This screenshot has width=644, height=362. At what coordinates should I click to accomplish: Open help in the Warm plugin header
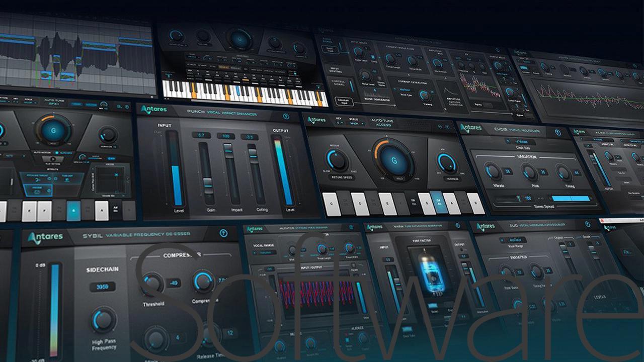click(457, 226)
